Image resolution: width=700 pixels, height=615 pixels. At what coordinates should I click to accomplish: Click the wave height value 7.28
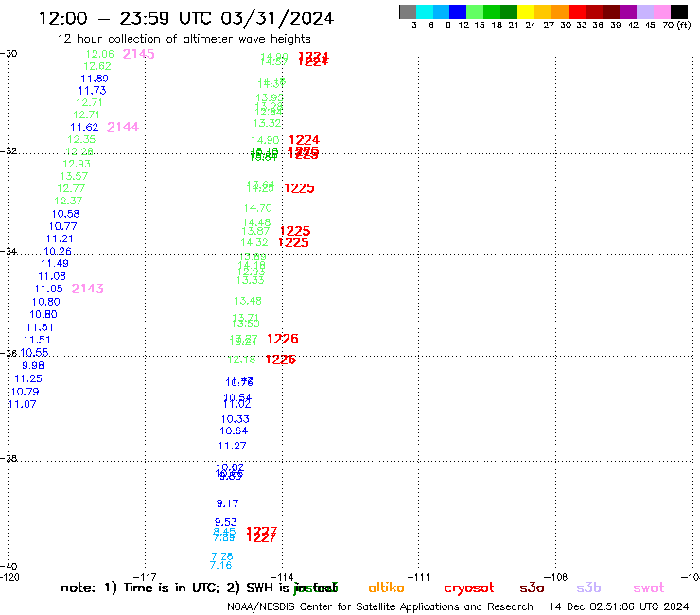click(222, 556)
